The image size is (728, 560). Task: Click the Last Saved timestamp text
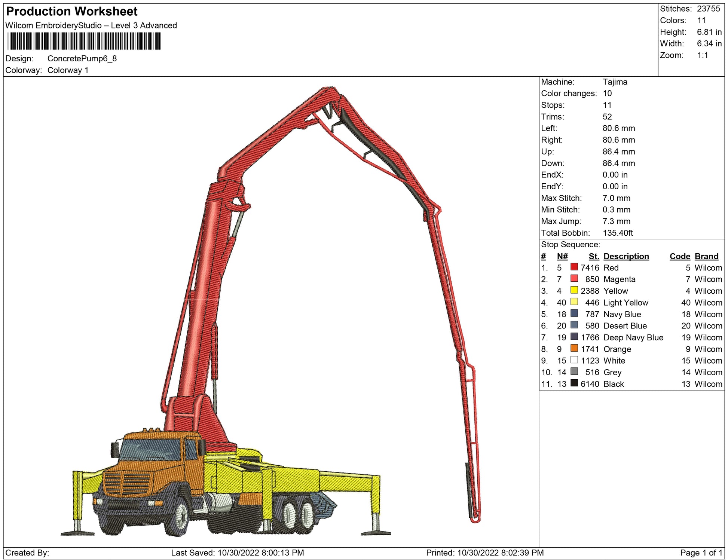[x=237, y=553]
